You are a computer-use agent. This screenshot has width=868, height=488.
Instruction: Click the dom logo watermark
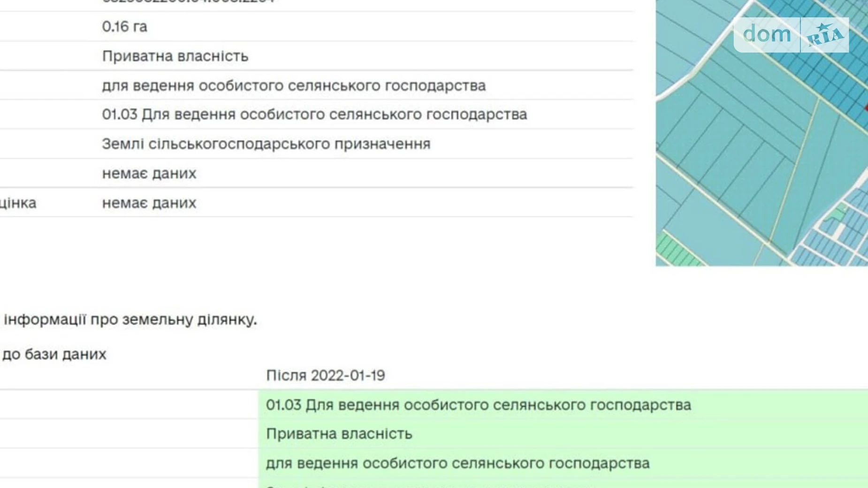(x=767, y=34)
